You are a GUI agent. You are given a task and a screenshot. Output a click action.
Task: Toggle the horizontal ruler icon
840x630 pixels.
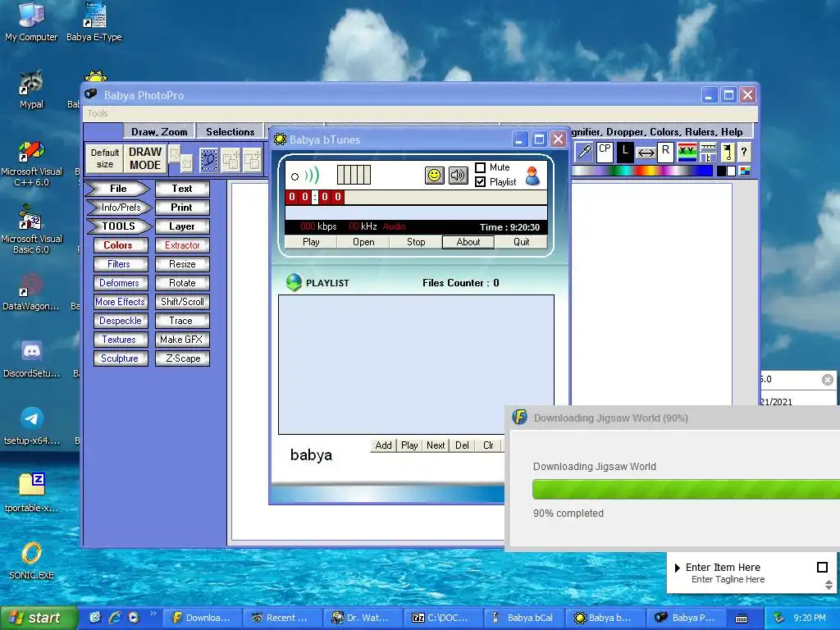(708, 147)
